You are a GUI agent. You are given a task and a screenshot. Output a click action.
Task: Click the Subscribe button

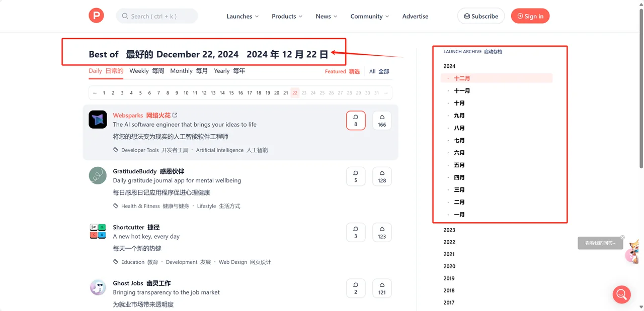pyautogui.click(x=481, y=16)
